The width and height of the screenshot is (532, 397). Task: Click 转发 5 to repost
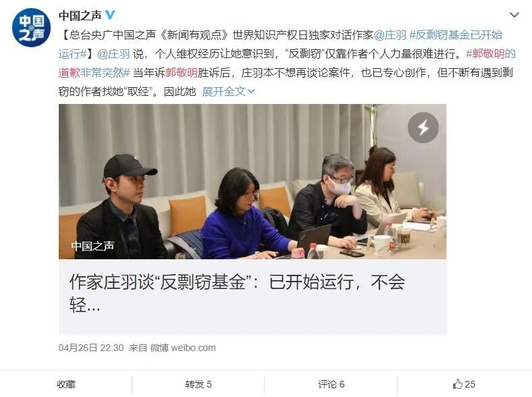[198, 384]
